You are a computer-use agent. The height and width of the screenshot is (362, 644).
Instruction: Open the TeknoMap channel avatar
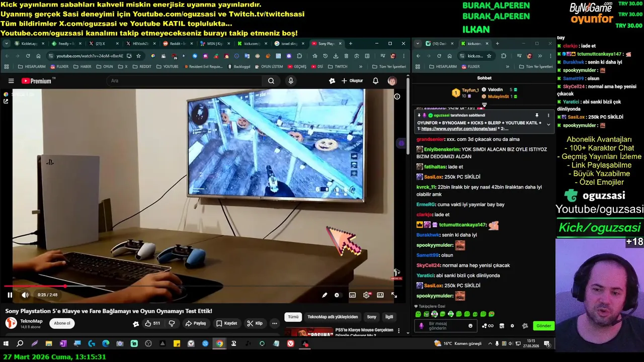11,323
